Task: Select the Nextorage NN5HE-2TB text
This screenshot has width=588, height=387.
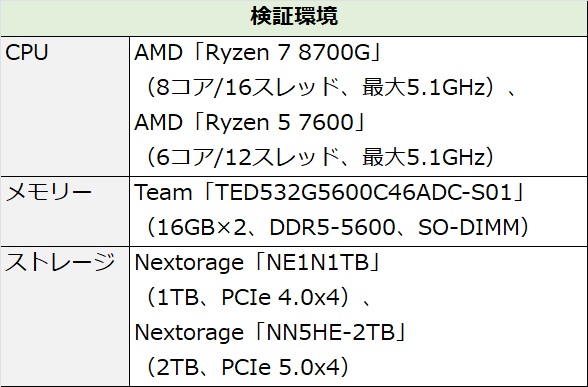Action: point(271,332)
